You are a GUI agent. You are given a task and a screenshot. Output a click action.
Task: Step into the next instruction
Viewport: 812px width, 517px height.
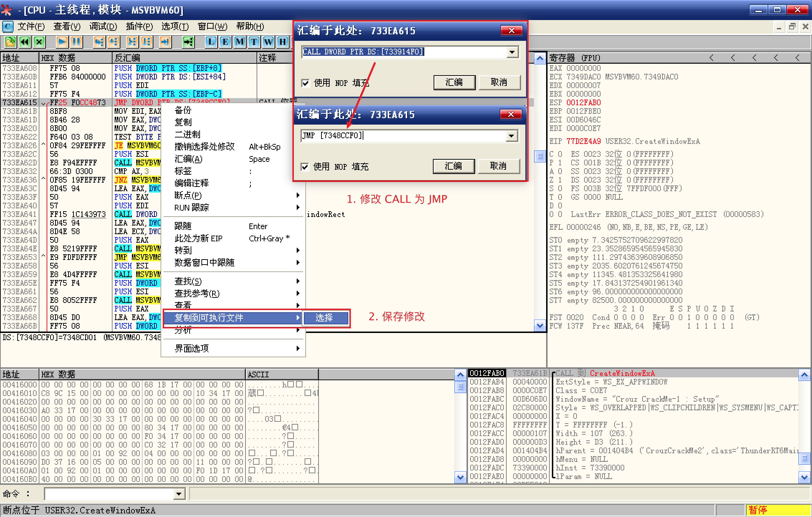pyautogui.click(x=100, y=42)
